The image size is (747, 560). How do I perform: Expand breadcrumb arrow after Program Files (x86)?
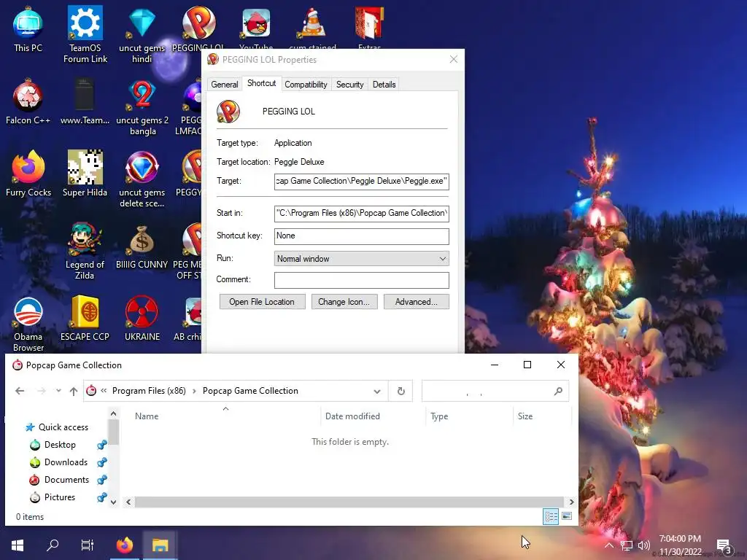click(x=194, y=391)
